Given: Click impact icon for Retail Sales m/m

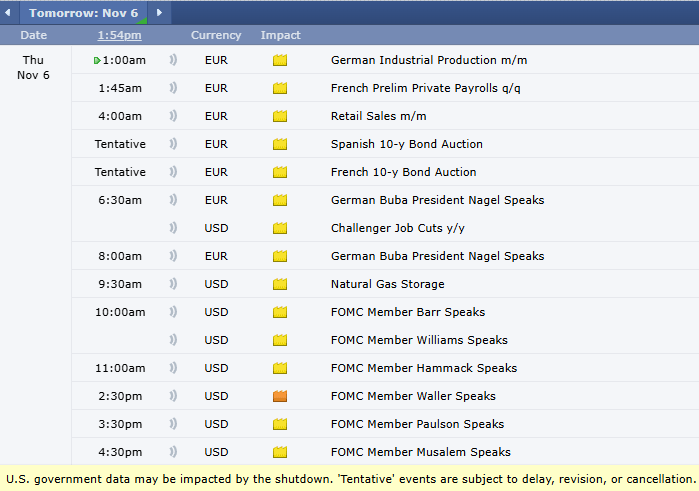Looking at the screenshot, I should 280,116.
